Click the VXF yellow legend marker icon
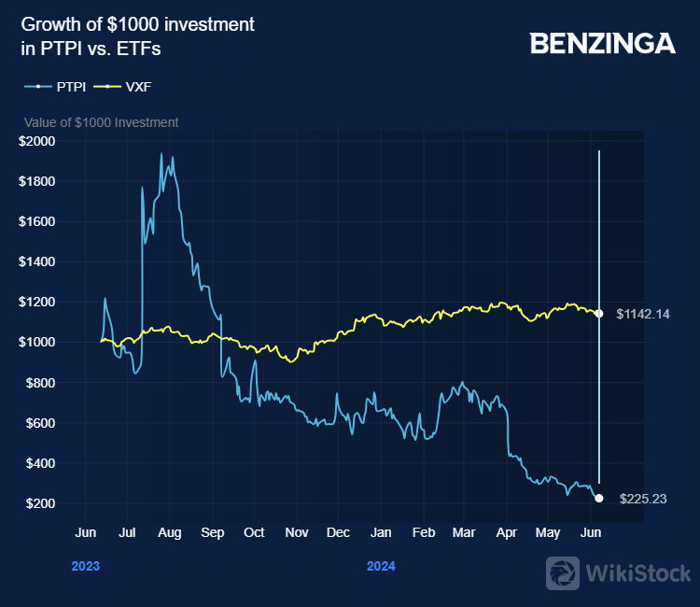700x607 pixels. pos(106,87)
